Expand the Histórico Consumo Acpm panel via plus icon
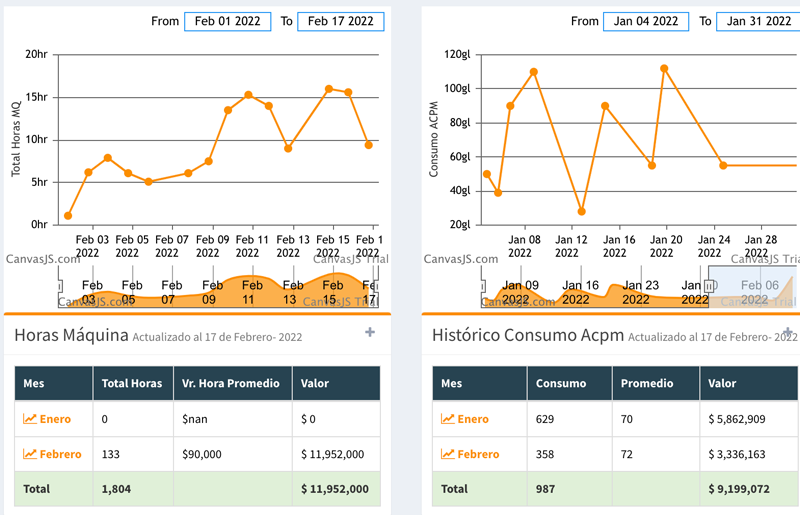The image size is (800, 515). click(787, 333)
